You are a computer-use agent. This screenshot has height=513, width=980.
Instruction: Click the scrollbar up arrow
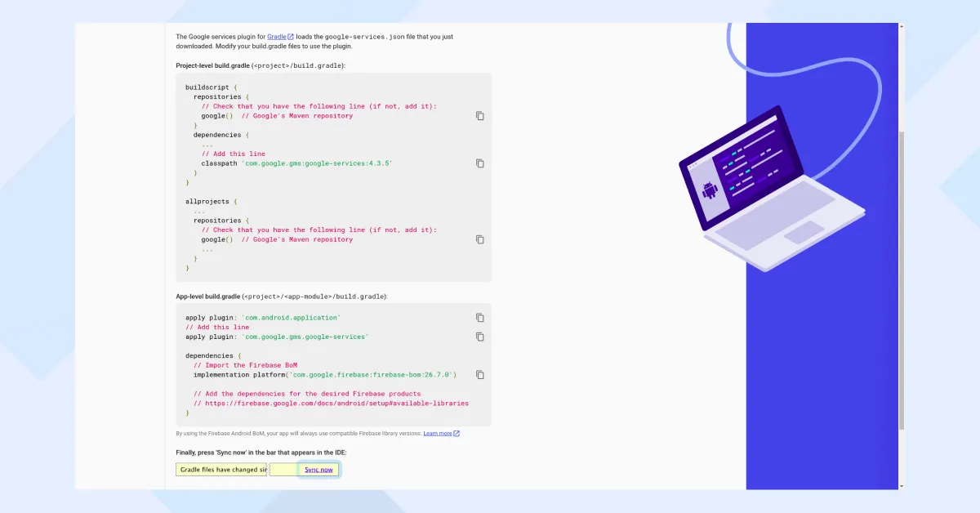click(x=901, y=25)
